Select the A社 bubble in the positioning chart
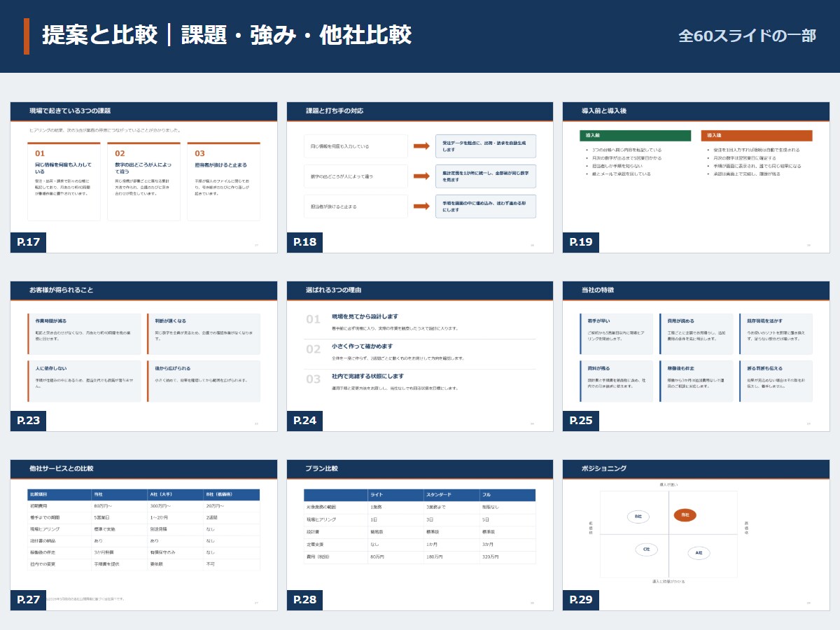The image size is (840, 630). 699,553
